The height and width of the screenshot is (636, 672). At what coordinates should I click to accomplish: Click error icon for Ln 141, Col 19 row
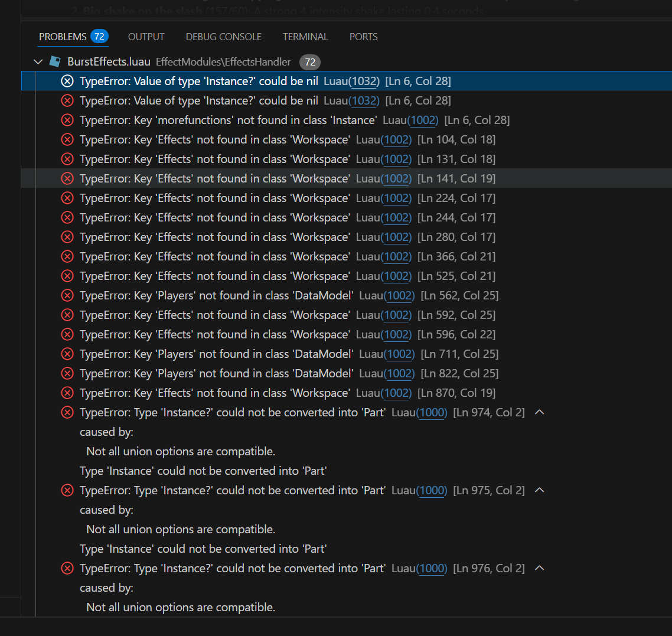tap(67, 178)
